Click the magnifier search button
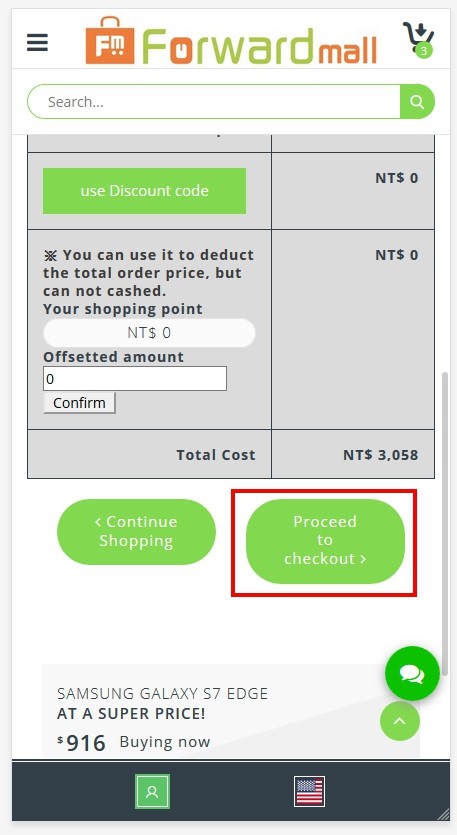Image resolution: width=457 pixels, height=835 pixels. 417,102
